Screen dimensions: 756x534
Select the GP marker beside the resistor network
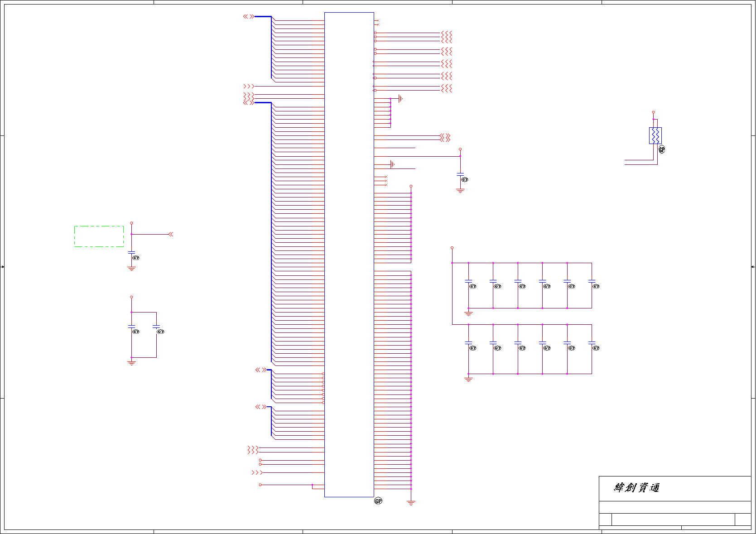coord(662,149)
